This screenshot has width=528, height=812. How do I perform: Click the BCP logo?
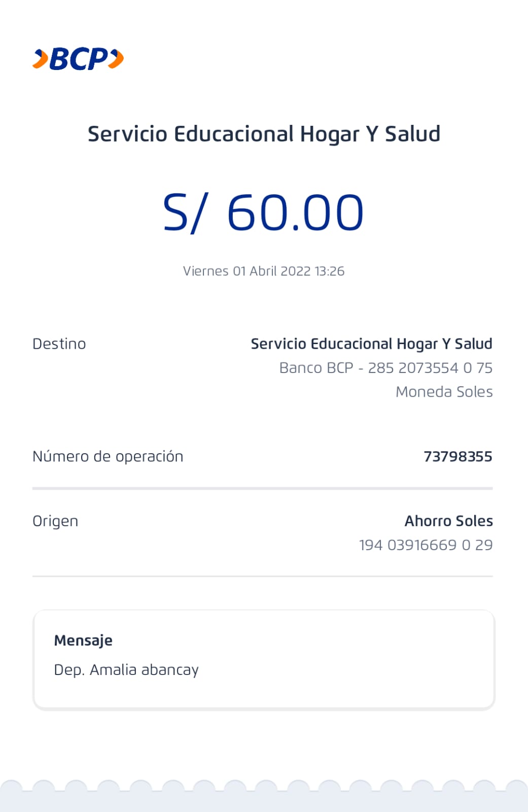coord(78,59)
